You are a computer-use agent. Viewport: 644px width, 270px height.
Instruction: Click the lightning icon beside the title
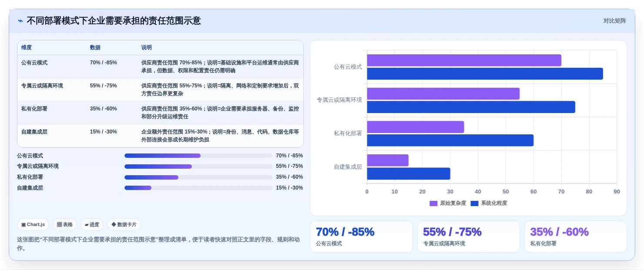coord(20,21)
